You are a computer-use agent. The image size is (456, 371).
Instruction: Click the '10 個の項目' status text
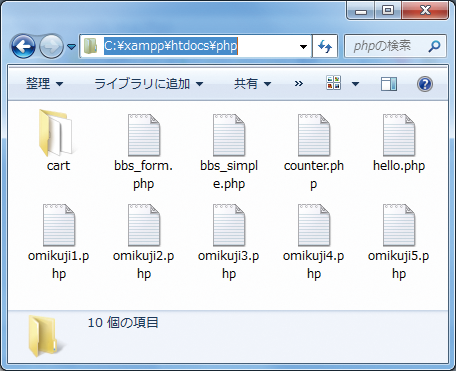tap(123, 323)
